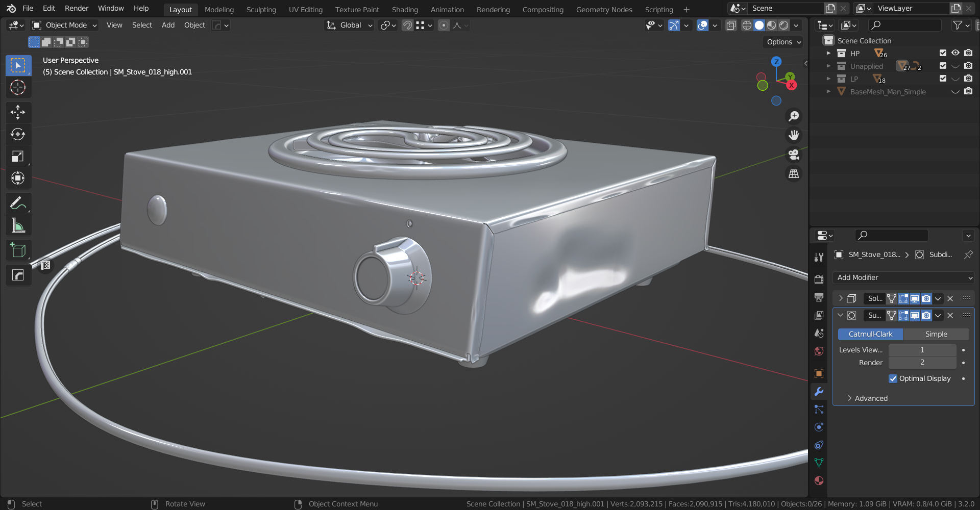The image size is (980, 510).
Task: Uncheck Optimal Display in the Subdivision modifier
Action: [x=893, y=378]
